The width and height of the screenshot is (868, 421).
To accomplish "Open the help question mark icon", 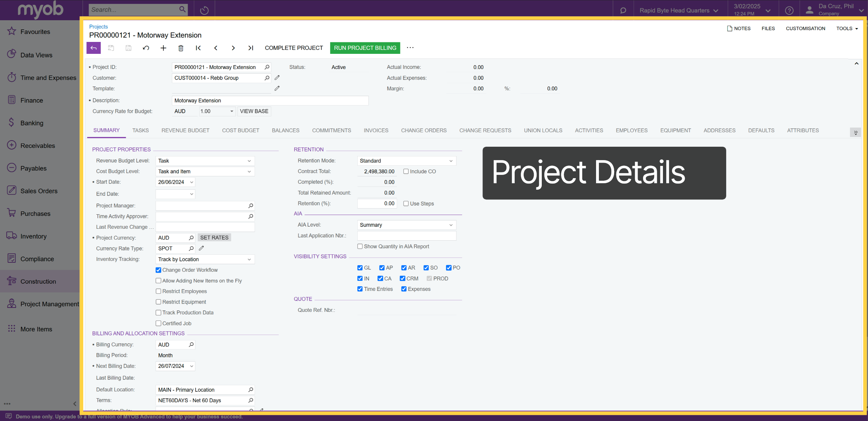I will point(789,10).
